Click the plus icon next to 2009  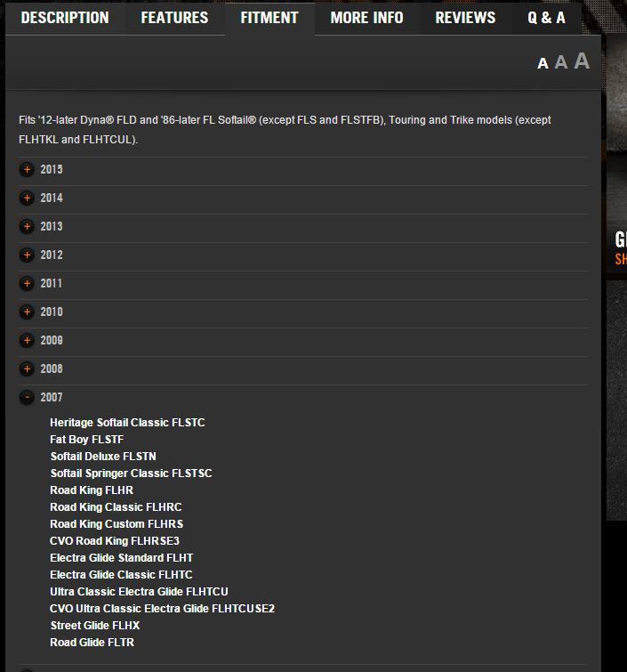click(x=28, y=341)
